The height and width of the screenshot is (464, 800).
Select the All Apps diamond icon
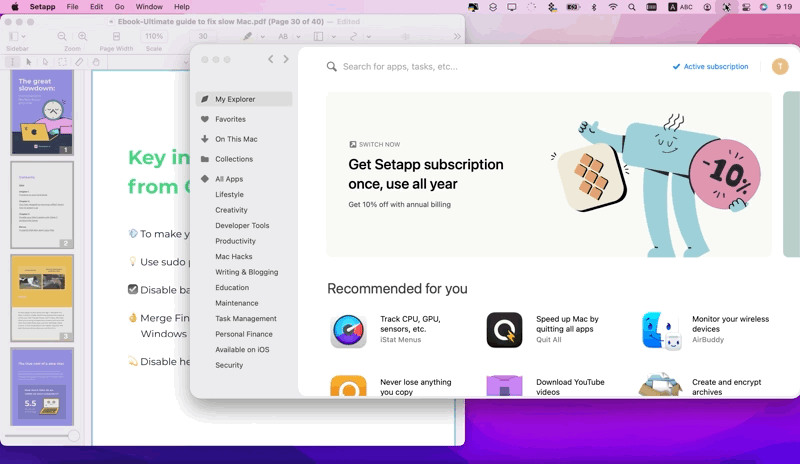click(x=205, y=179)
